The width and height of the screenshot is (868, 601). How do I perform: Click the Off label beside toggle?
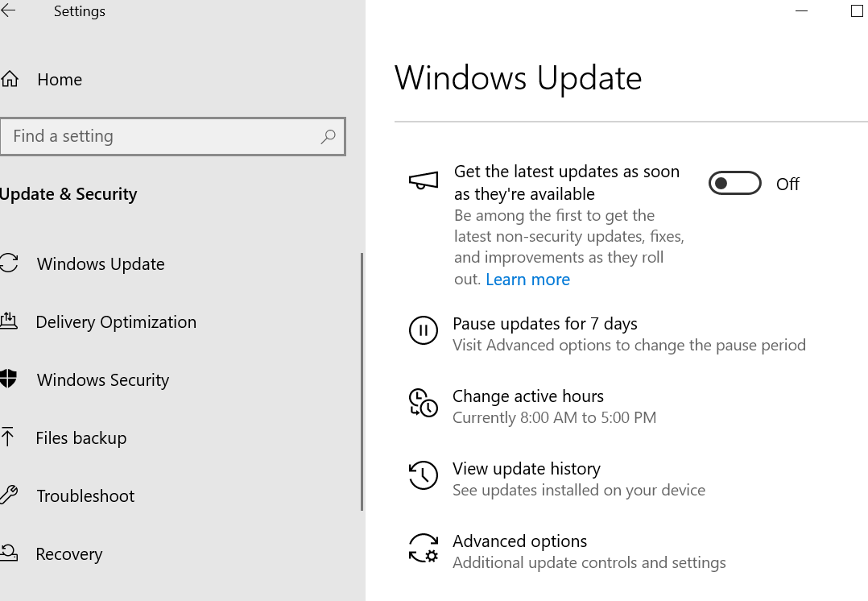tap(787, 184)
